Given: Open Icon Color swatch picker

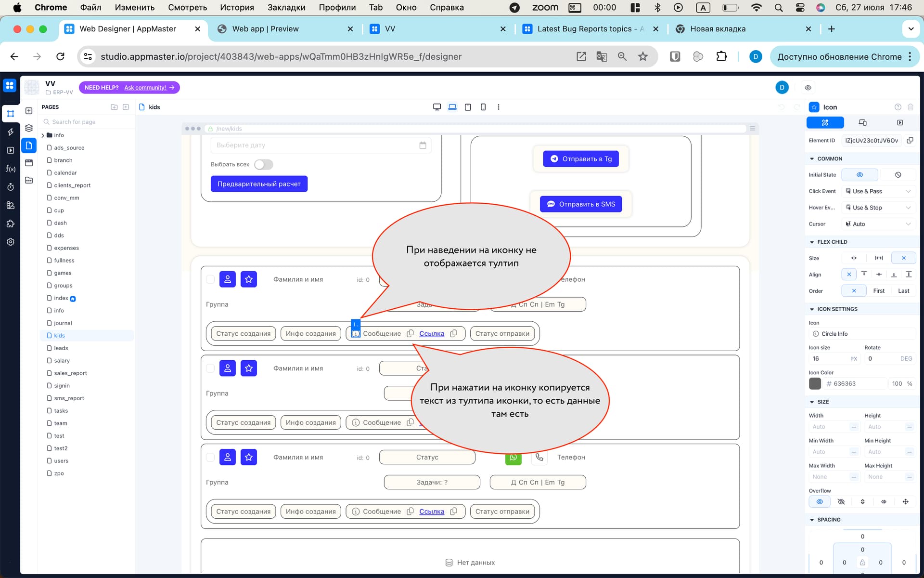Looking at the screenshot, I should coord(815,383).
